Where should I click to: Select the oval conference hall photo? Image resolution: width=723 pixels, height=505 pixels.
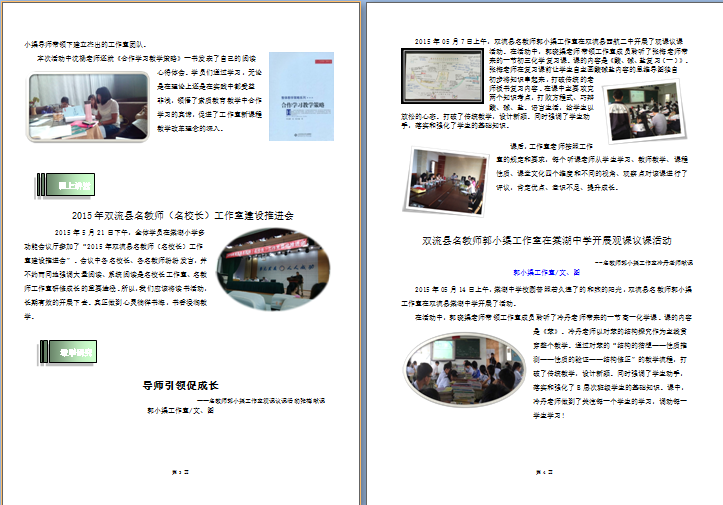pos(265,269)
